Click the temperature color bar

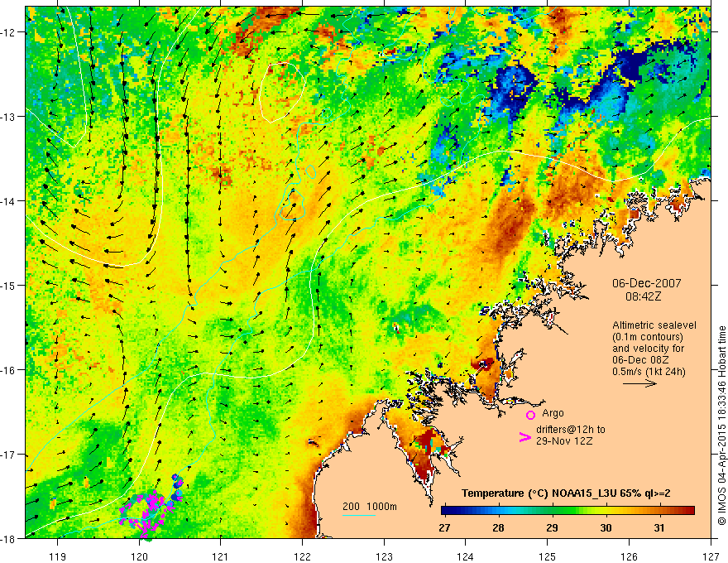tap(568, 511)
